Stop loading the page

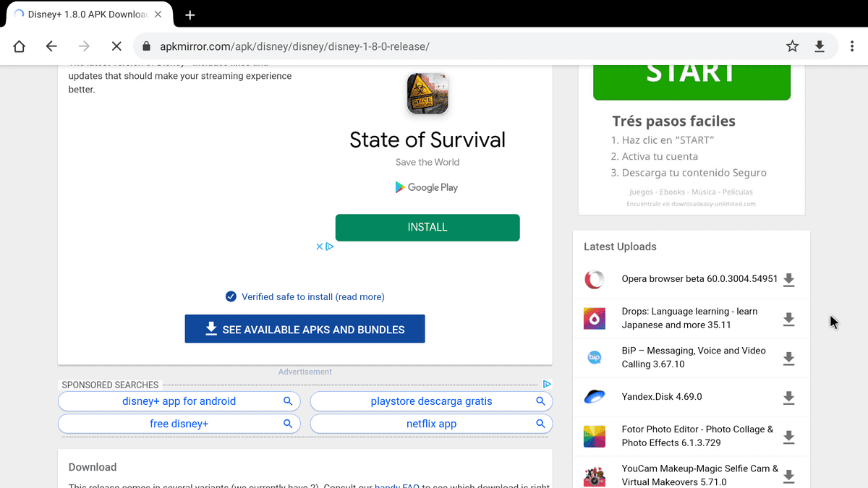coord(116,46)
